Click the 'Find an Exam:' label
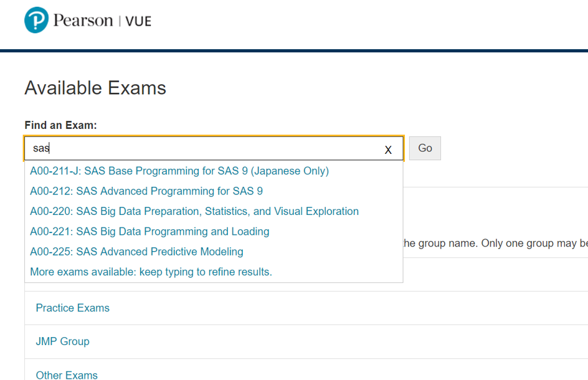The height and width of the screenshot is (380, 588). tap(61, 125)
